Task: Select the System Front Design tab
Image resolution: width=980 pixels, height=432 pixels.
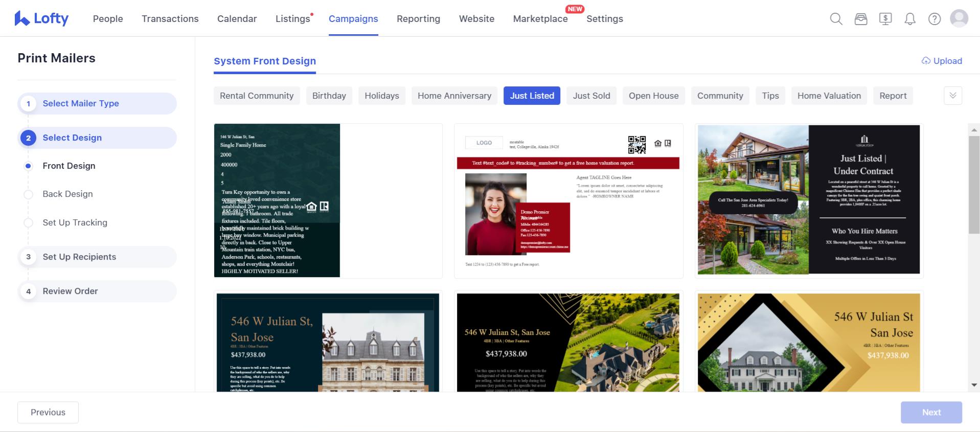Action: pos(265,61)
